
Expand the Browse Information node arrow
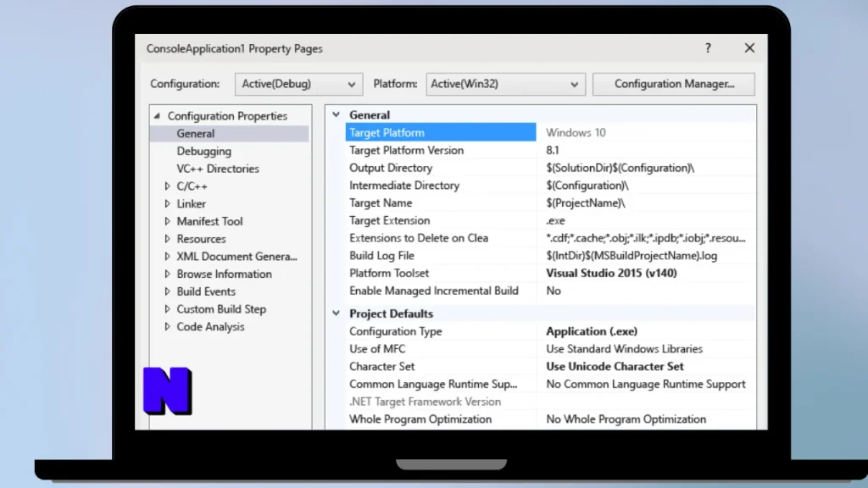point(167,274)
